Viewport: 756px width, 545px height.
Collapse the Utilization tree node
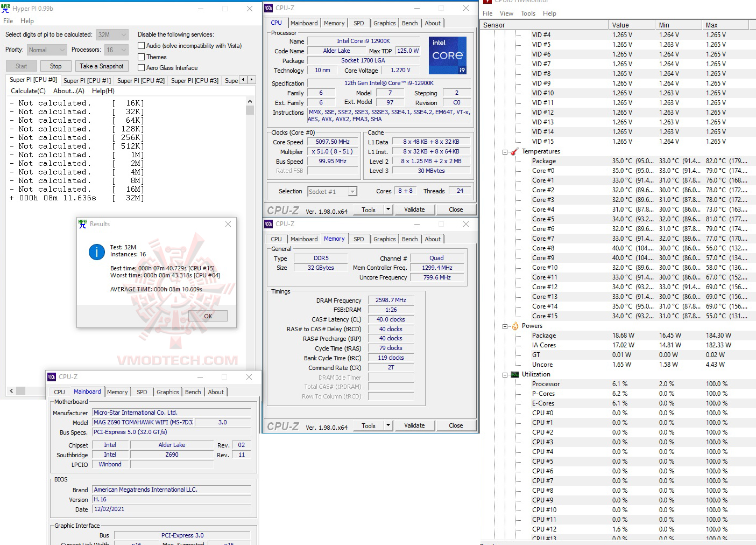point(505,375)
